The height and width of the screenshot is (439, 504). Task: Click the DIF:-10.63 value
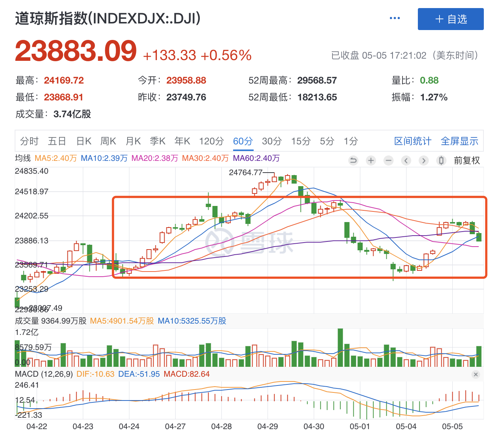coord(95,374)
